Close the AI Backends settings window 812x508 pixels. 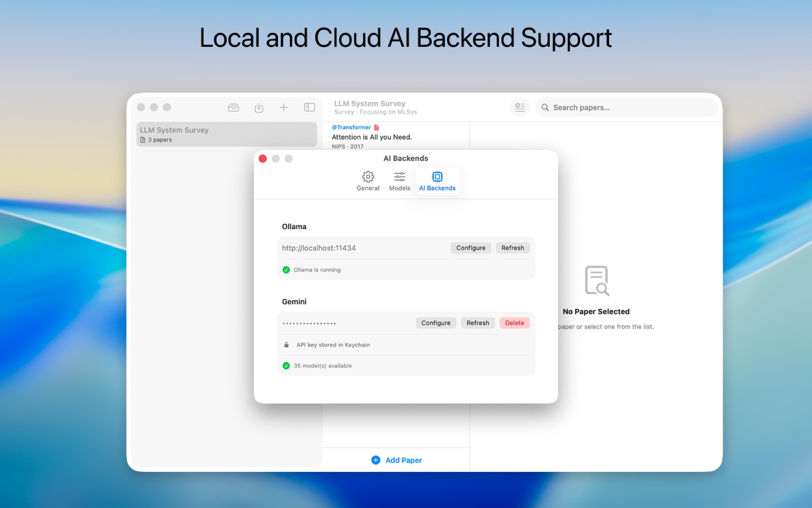pyautogui.click(x=263, y=158)
